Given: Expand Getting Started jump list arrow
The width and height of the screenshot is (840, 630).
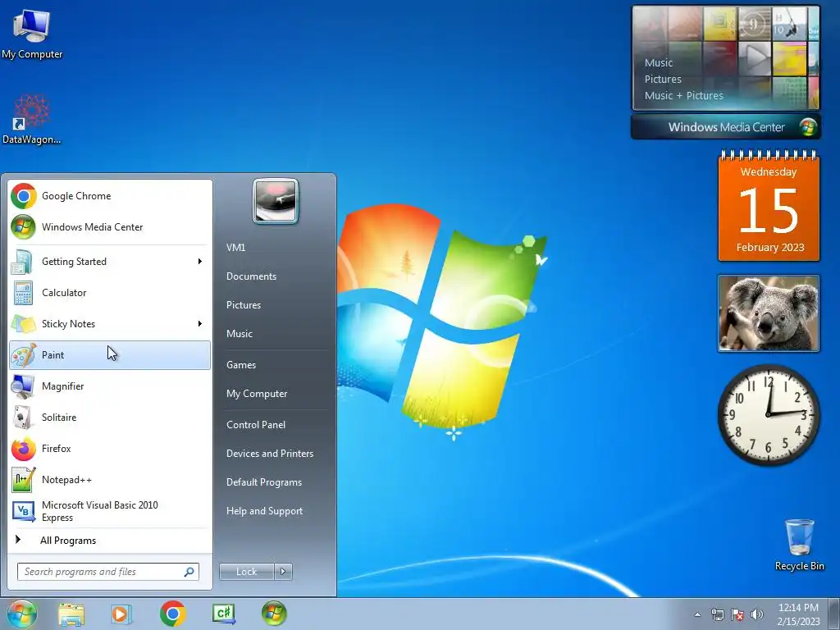Looking at the screenshot, I should (x=200, y=262).
